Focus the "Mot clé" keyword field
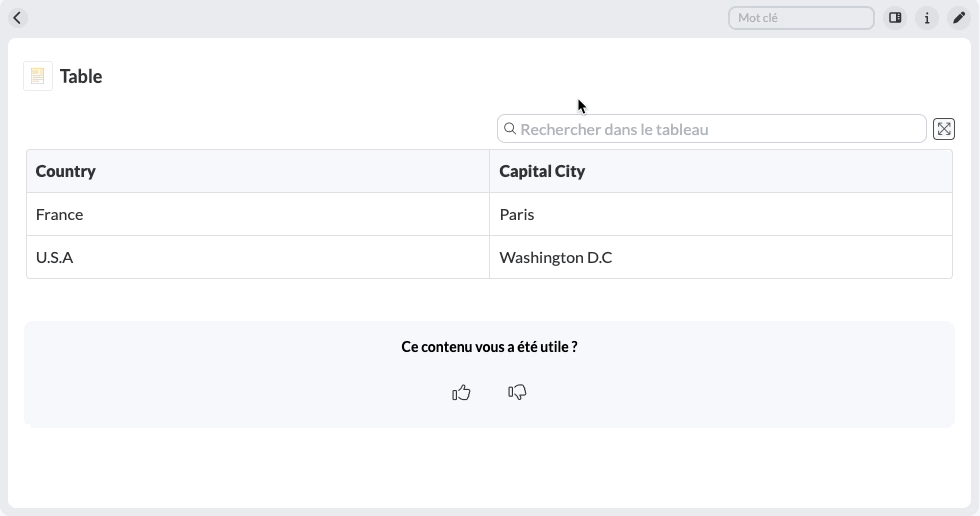This screenshot has width=980, height=516. (801, 18)
